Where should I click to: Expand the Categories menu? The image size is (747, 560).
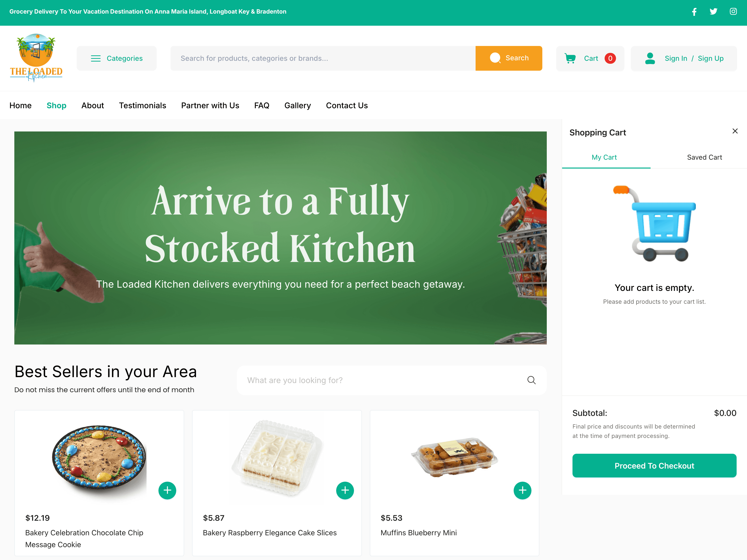[116, 58]
